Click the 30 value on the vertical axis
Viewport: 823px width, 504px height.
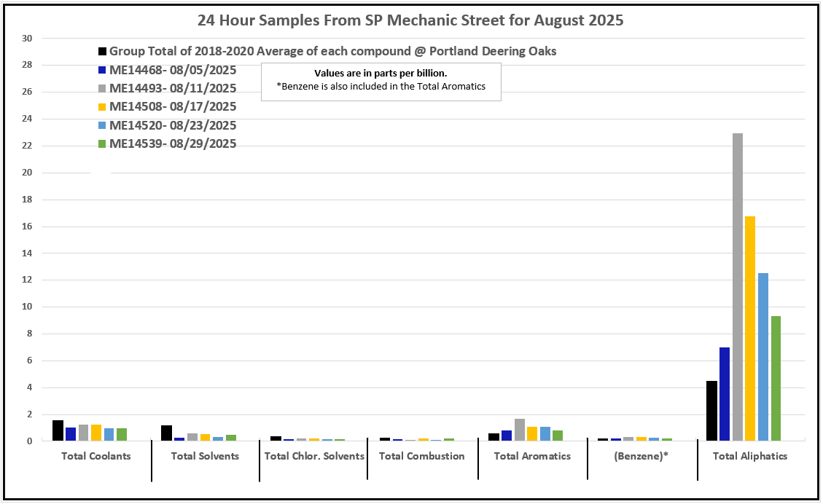point(28,38)
